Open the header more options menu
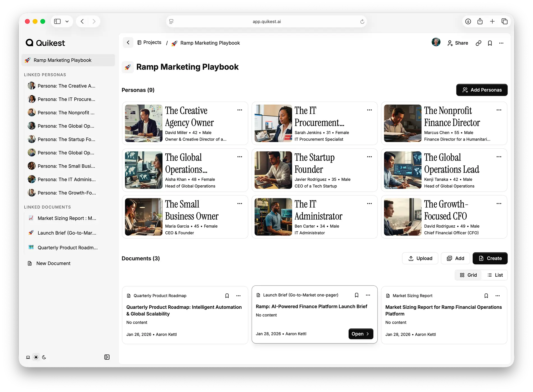The width and height of the screenshot is (533, 392). [x=501, y=43]
